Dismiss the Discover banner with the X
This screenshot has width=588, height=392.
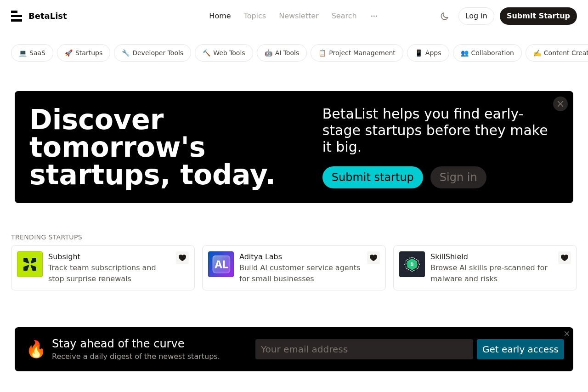pos(560,104)
